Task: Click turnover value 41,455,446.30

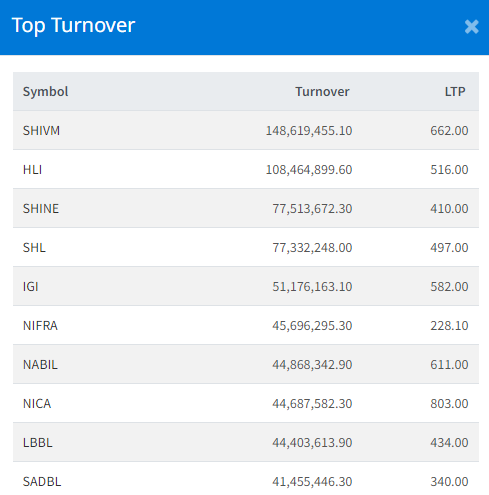Action: [312, 481]
